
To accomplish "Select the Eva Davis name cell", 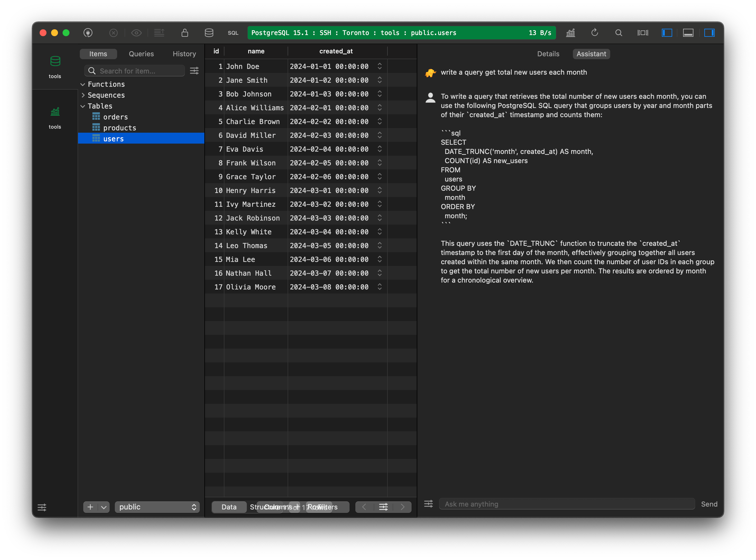I will click(256, 149).
